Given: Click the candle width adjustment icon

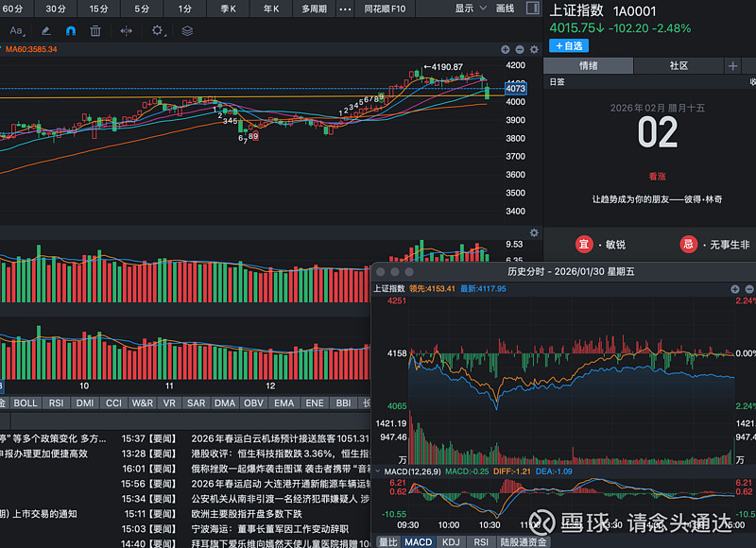Looking at the screenshot, I should coord(127,31).
